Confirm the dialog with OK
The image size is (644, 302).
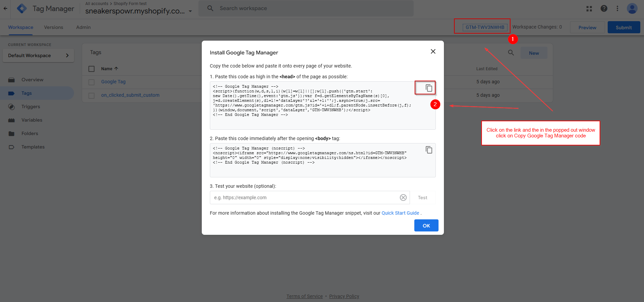click(x=426, y=225)
